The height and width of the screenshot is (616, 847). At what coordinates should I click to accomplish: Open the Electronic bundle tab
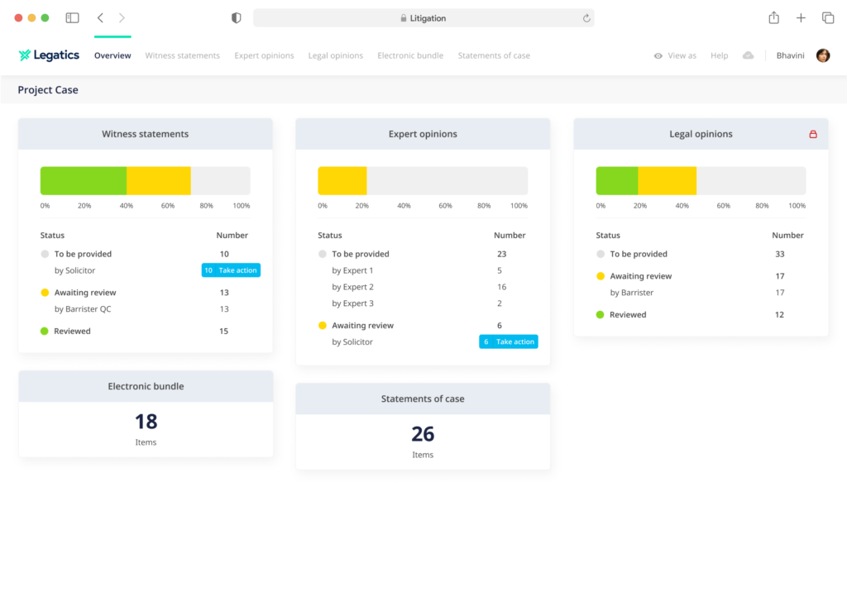pyautogui.click(x=410, y=55)
